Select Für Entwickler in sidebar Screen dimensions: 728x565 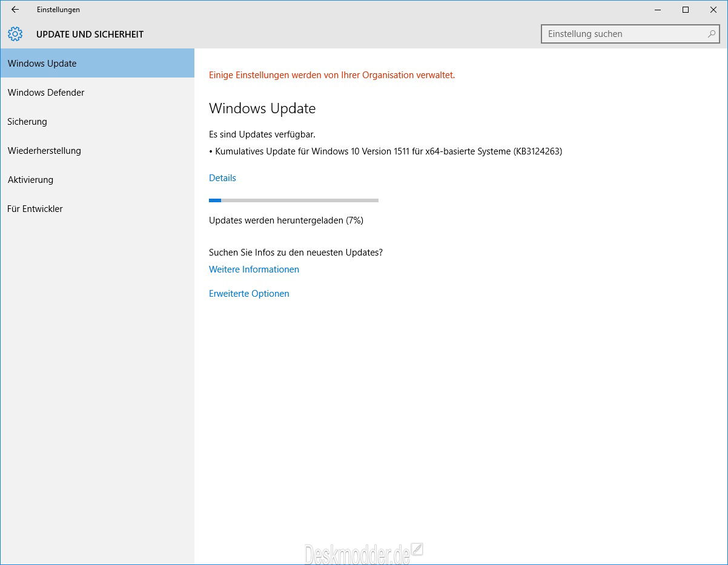97,208
